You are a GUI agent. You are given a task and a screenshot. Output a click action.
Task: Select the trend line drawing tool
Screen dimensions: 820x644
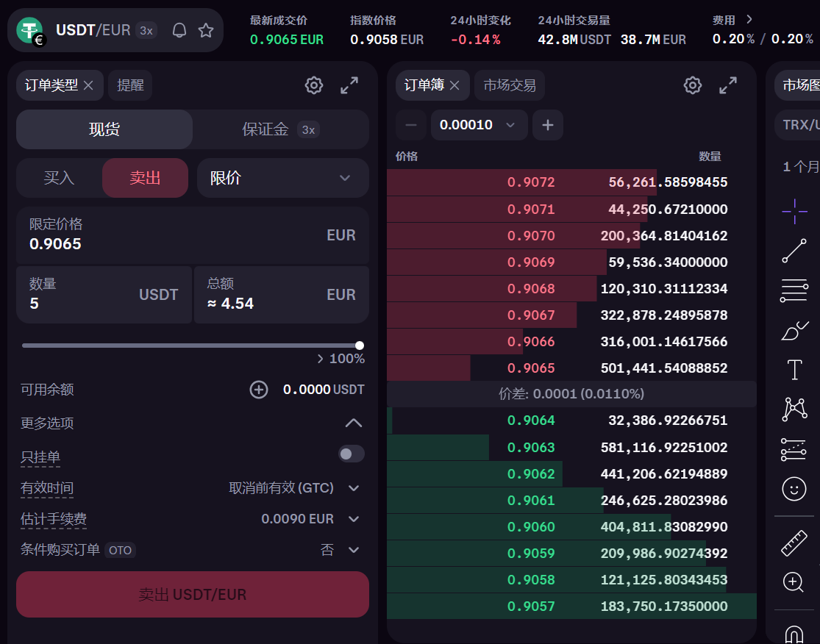tap(794, 251)
